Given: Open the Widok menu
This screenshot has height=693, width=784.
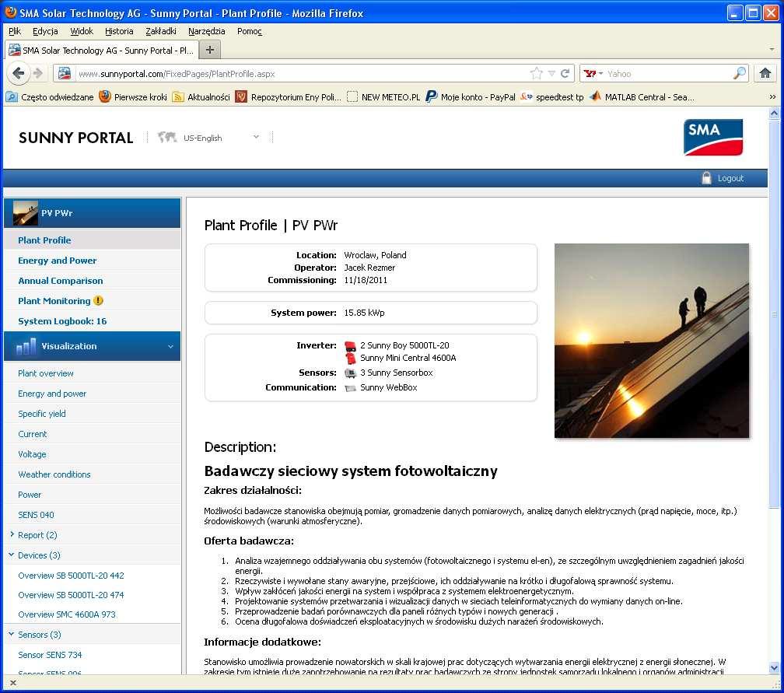Looking at the screenshot, I should tap(82, 31).
